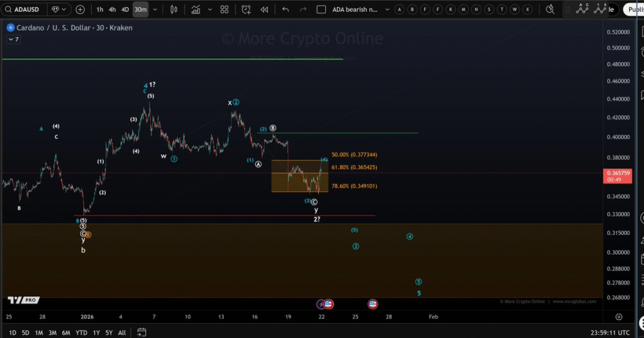Open the ADA bearish layout name dropdown
This screenshot has width=644, height=338.
pos(357,9)
